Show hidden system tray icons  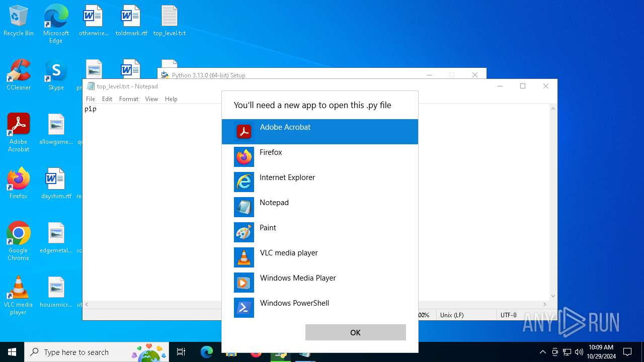(x=542, y=352)
